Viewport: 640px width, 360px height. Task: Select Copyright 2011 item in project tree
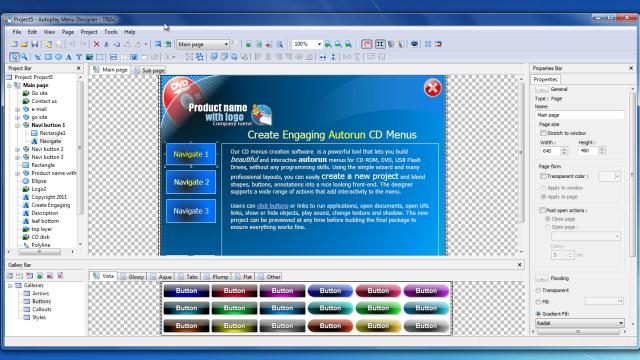point(49,197)
